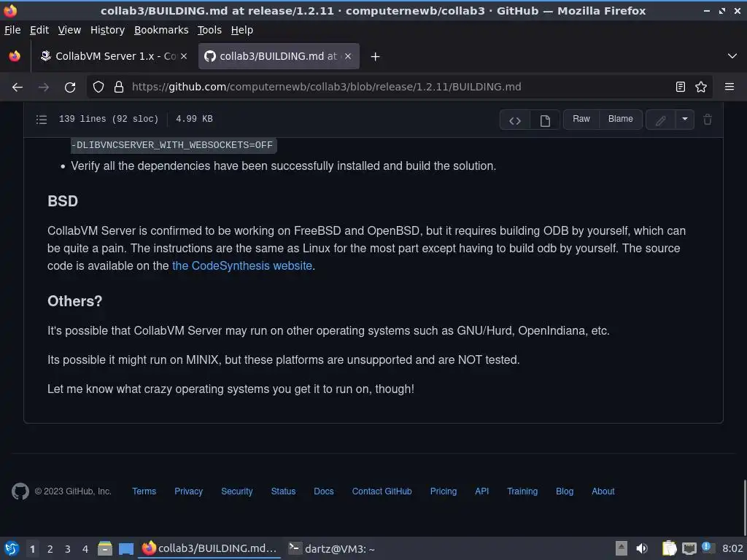The height and width of the screenshot is (560, 747).
Task: Switch to workspace 3
Action: point(68,549)
